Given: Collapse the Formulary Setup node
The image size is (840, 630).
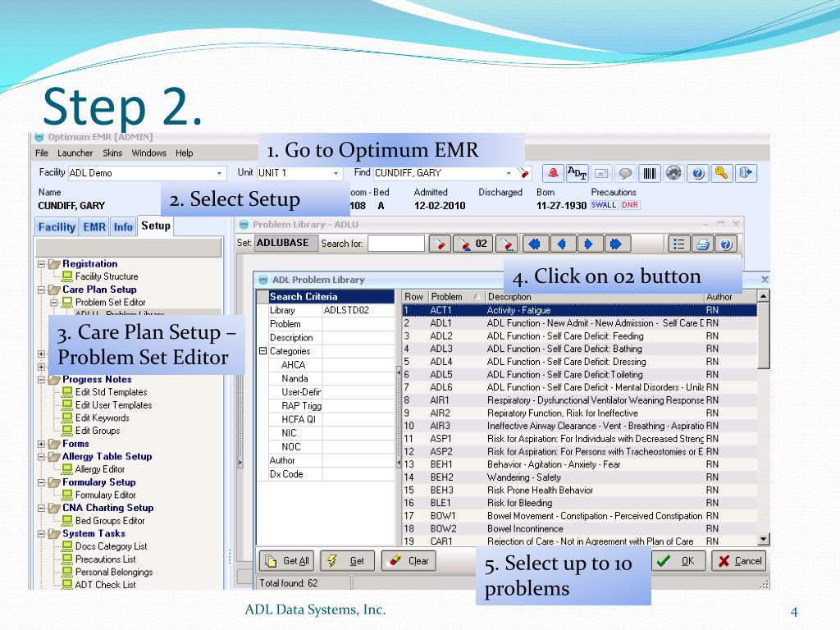Looking at the screenshot, I should click(41, 482).
